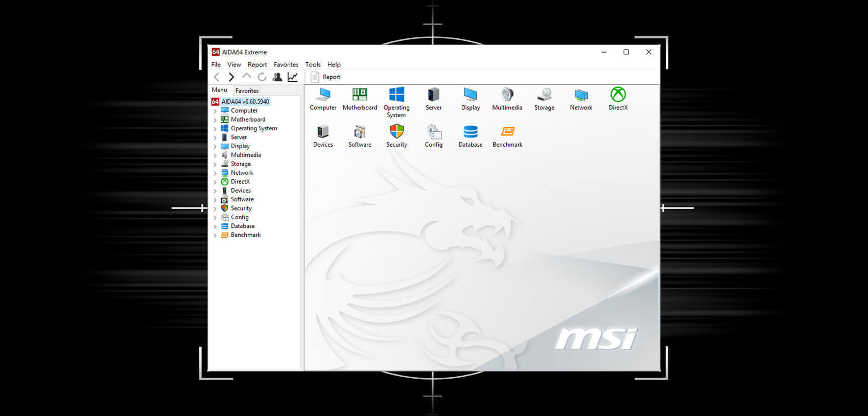The width and height of the screenshot is (868, 416).
Task: Open the Devices icon in main pane
Action: [x=323, y=132]
